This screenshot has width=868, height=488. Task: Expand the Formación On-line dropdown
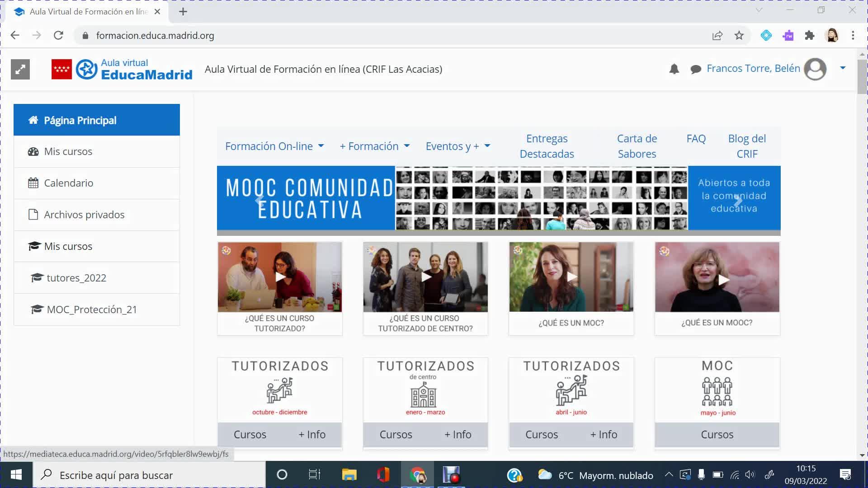[x=274, y=146]
